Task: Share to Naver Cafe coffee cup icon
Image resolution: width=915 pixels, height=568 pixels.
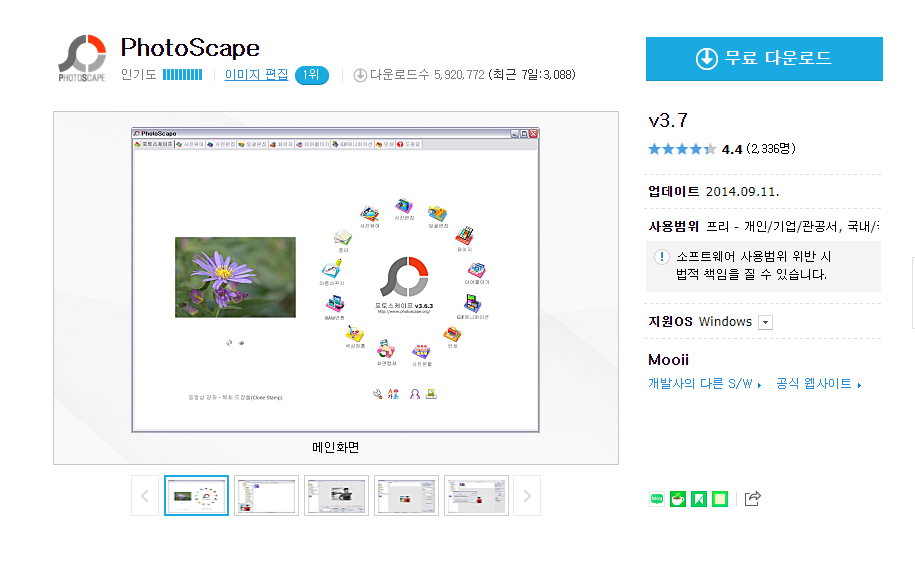Action: [677, 499]
